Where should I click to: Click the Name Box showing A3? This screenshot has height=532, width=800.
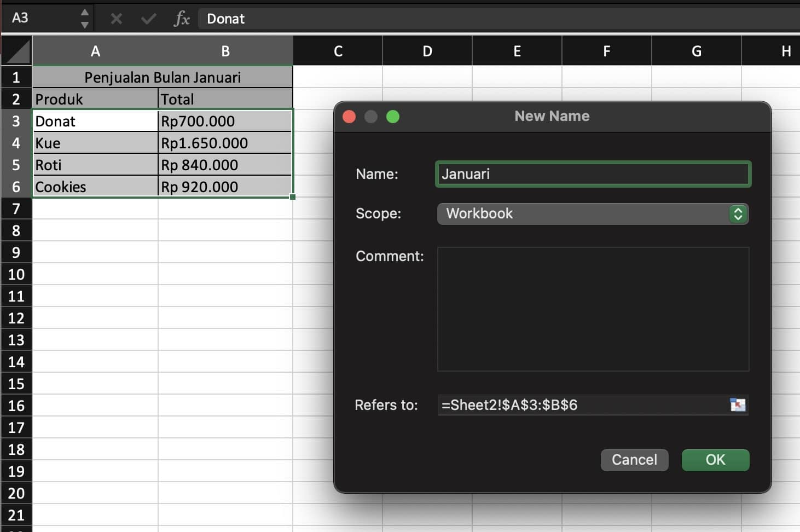(38, 18)
